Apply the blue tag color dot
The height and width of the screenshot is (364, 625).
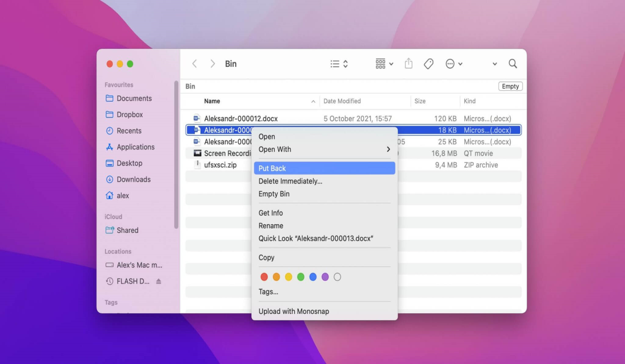pyautogui.click(x=312, y=277)
